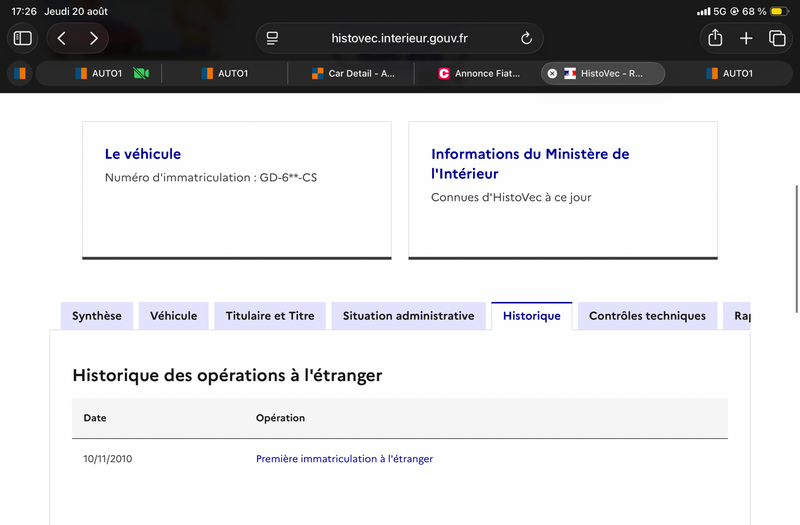Add a new browser tab
Image resolution: width=800 pixels, height=525 pixels.
click(746, 38)
